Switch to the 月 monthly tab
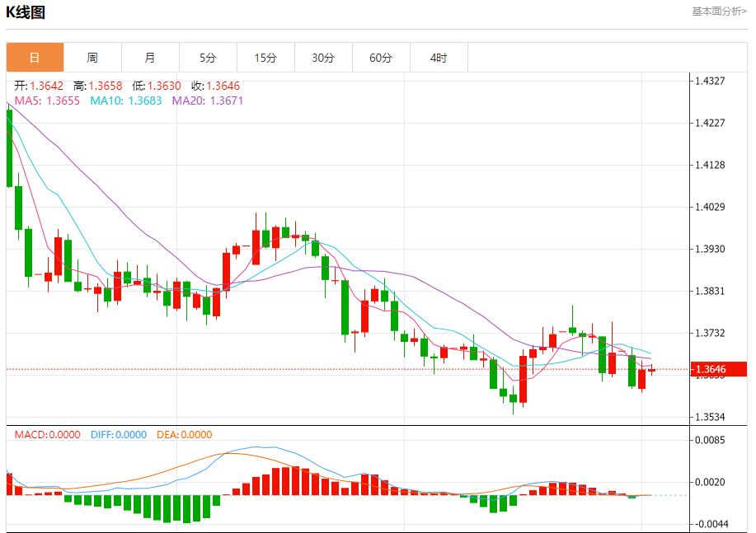This screenshot has height=533, width=756. coord(150,58)
